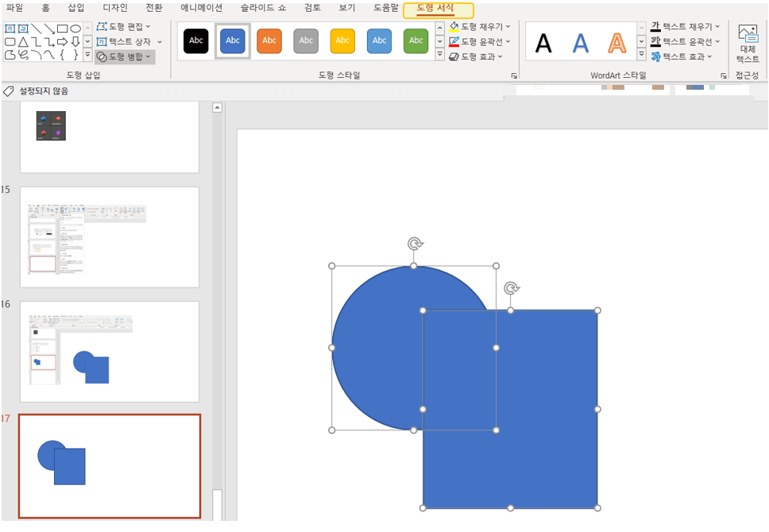This screenshot has height=532, width=769.
Task: Switch to the 검토 tab
Action: (x=312, y=8)
